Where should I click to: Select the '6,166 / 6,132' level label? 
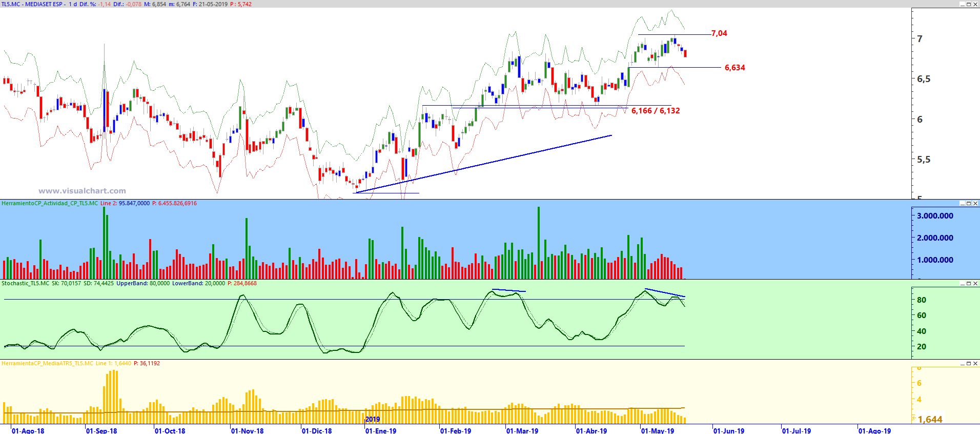pyautogui.click(x=656, y=111)
